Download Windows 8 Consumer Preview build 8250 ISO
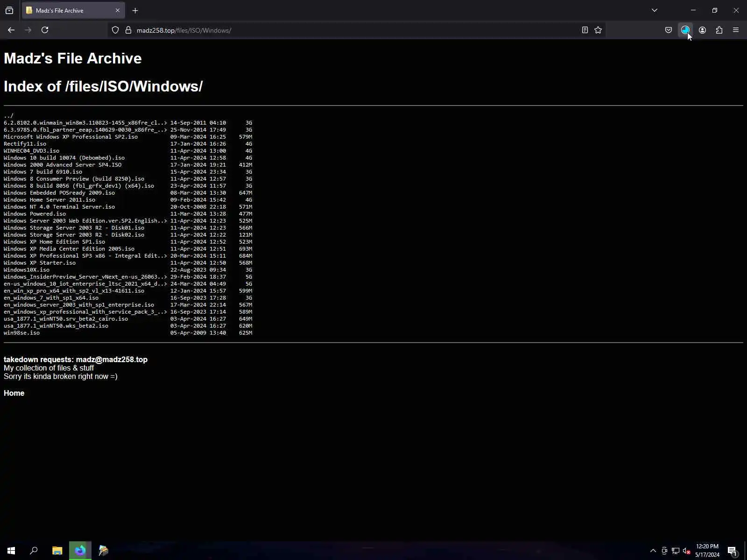Image resolution: width=747 pixels, height=560 pixels. pos(74,179)
